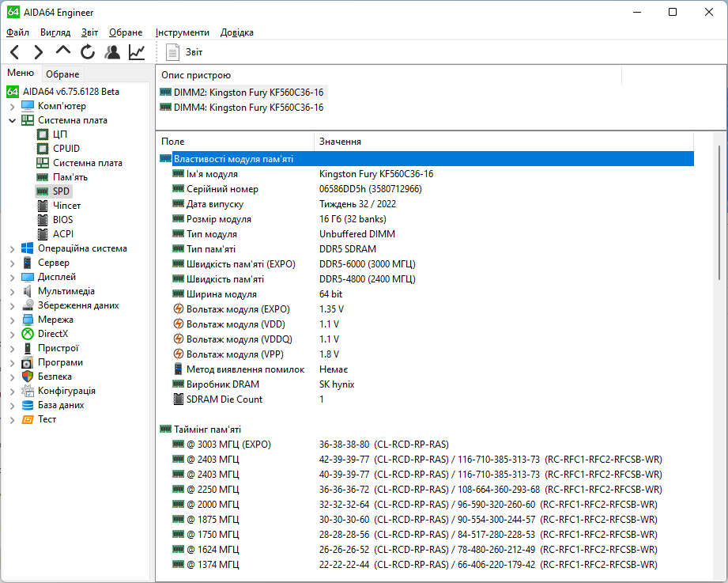The height and width of the screenshot is (583, 728).
Task: Open the Звіт menu in menu bar
Action: click(89, 32)
